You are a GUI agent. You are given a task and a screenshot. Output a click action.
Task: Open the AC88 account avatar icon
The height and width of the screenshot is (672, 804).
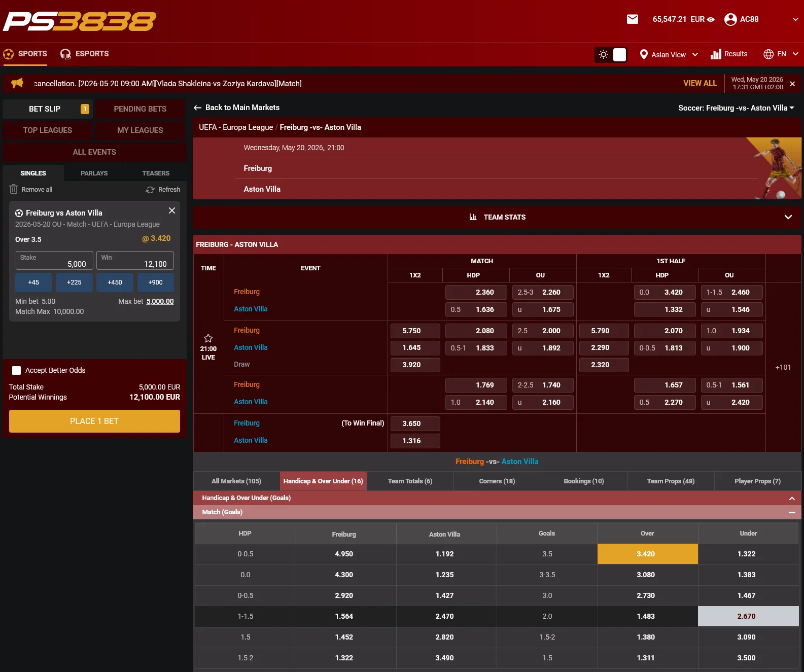coord(730,19)
